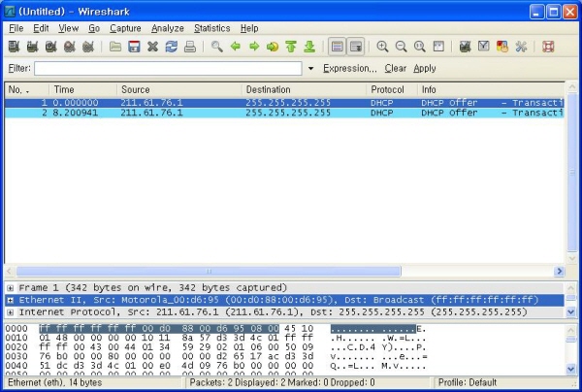The height and width of the screenshot is (392, 582).
Task: Open the Analyze menu
Action: click(168, 28)
